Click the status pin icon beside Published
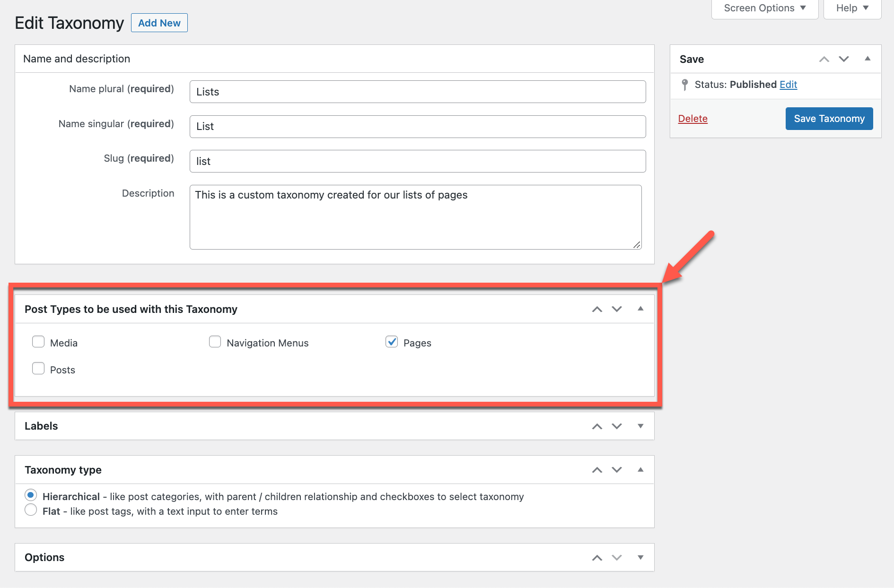894x588 pixels. 684,85
